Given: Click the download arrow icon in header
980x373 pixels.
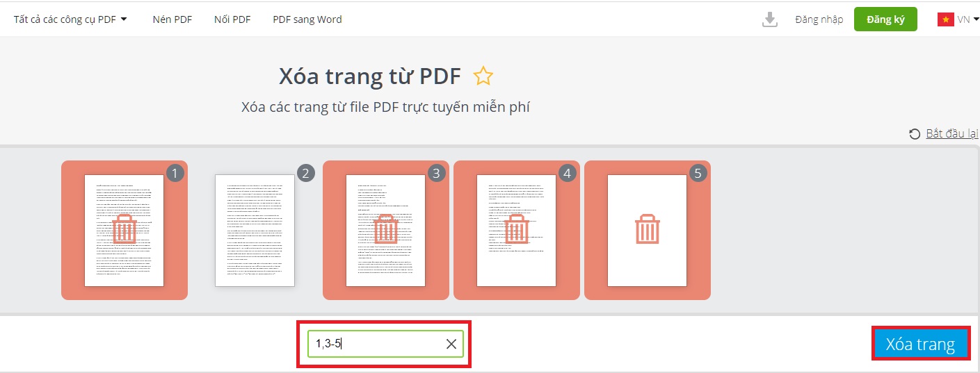Looking at the screenshot, I should pos(770,19).
